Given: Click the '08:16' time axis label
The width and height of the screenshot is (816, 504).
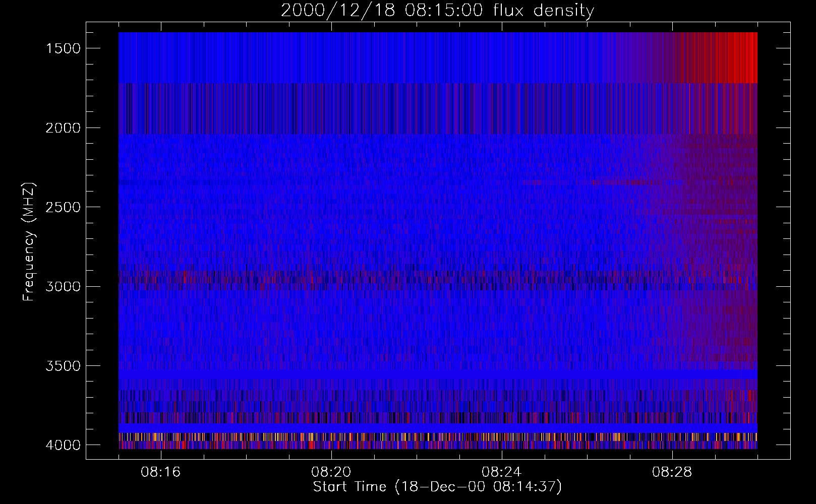Looking at the screenshot, I should click(161, 472).
